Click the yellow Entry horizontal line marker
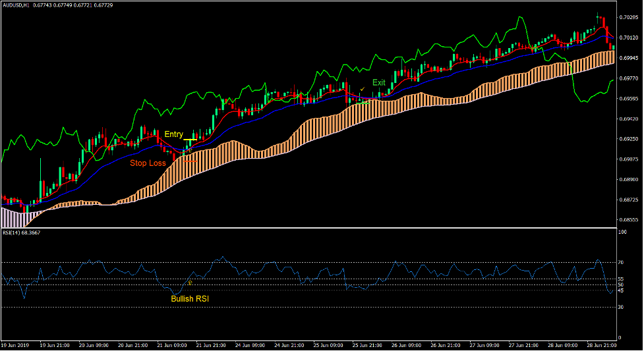This screenshot has width=644, height=351. pyautogui.click(x=190, y=140)
